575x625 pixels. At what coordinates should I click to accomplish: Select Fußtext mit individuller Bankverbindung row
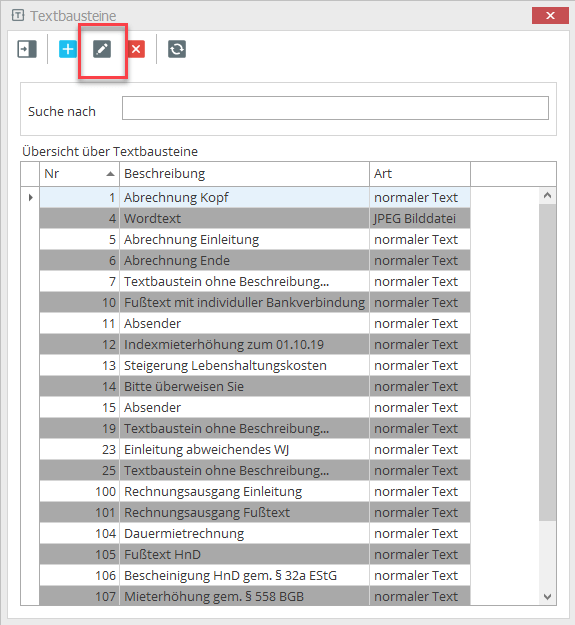click(255, 303)
